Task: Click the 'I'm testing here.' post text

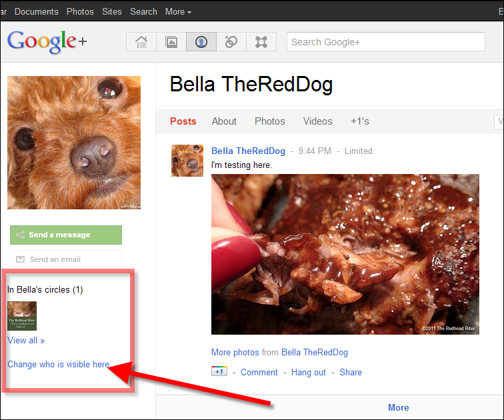Action: coord(241,165)
